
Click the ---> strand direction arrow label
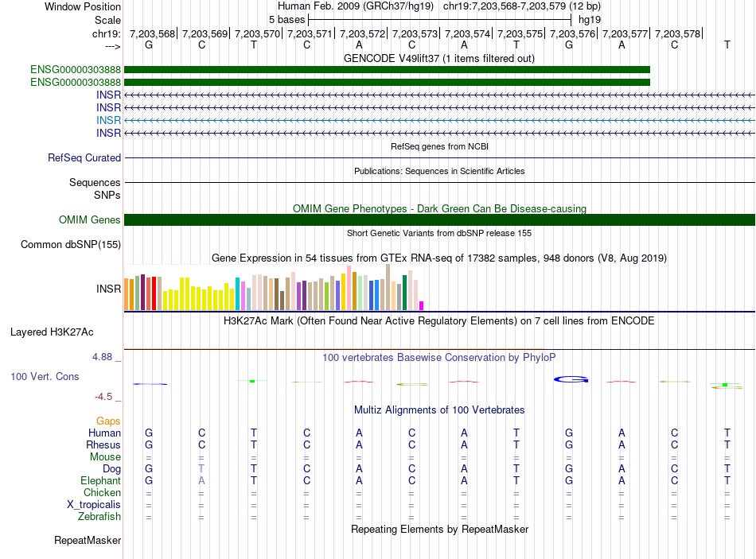pos(112,46)
